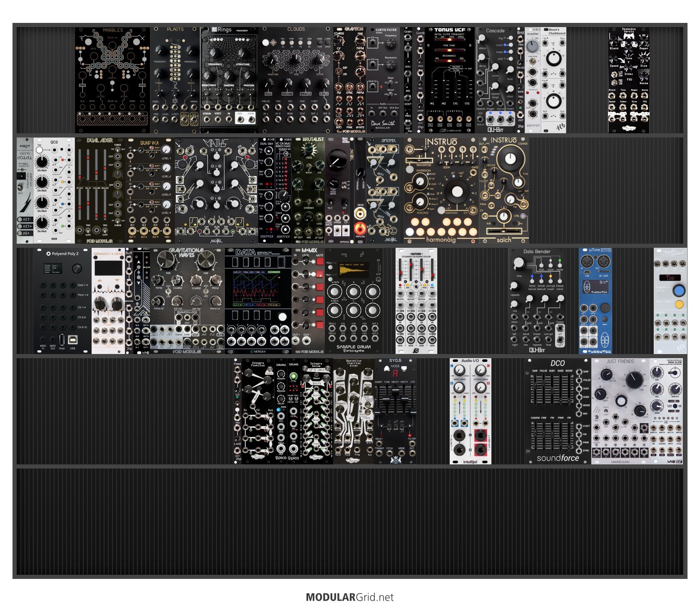
Task: Click the QCD clock divider module
Action: point(54,191)
